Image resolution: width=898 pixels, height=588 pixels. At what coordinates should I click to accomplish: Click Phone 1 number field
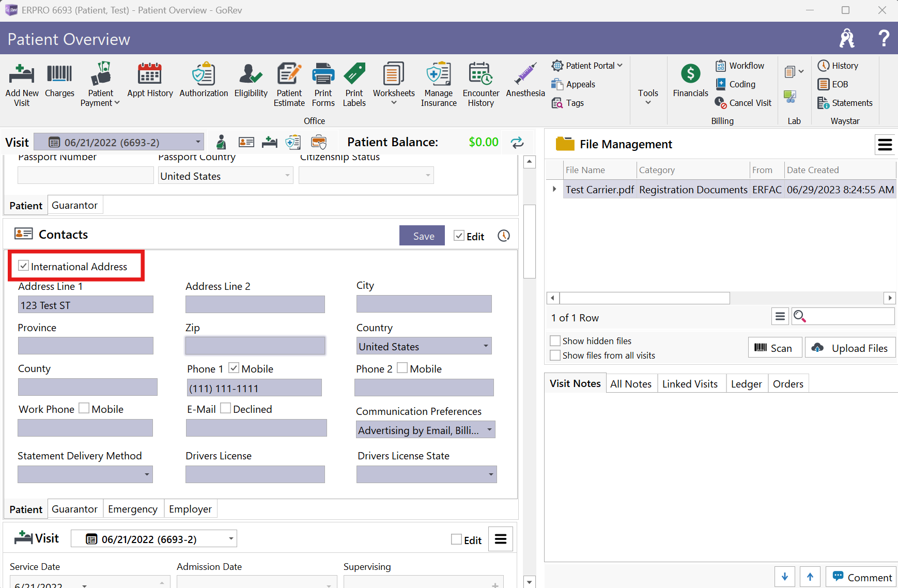(x=254, y=388)
